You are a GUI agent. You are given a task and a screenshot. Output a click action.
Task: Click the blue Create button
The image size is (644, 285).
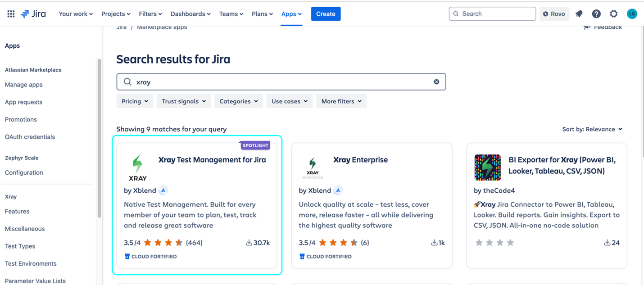(x=326, y=14)
